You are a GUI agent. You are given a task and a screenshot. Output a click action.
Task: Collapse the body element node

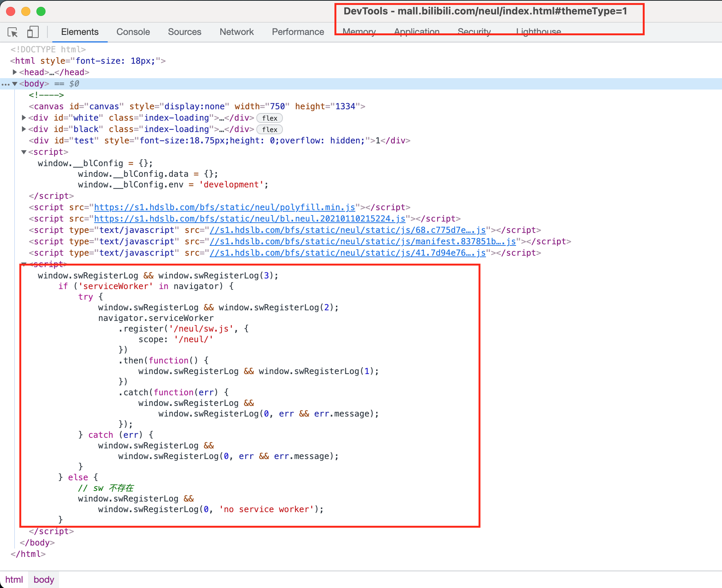click(x=14, y=84)
